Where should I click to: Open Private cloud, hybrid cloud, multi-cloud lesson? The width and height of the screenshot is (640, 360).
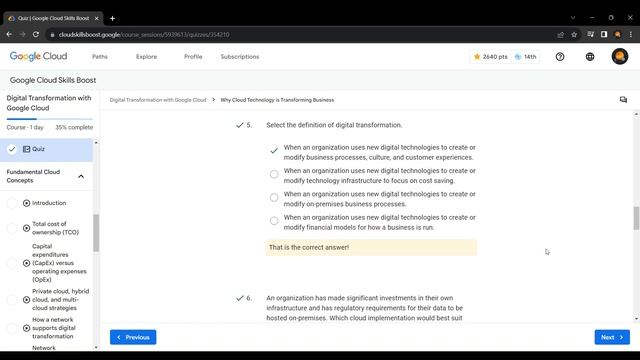(60, 300)
